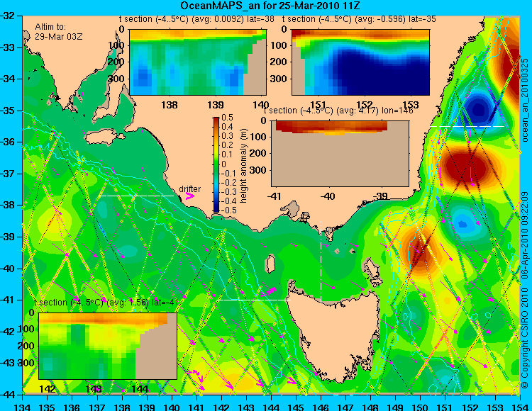Click the 't section' title ending with lat=-35
The width and height of the screenshot is (532, 411).
360,19
